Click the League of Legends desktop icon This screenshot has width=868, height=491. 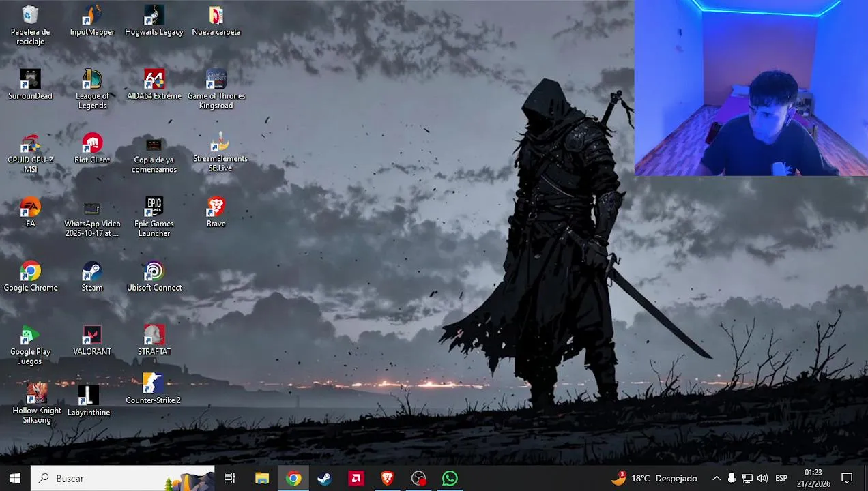pos(92,89)
